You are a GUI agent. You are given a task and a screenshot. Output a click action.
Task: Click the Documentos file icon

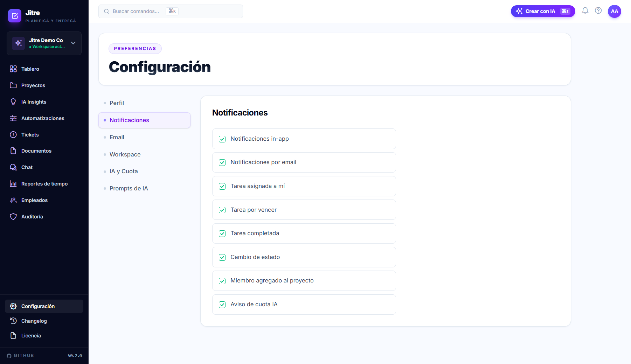[13, 151]
